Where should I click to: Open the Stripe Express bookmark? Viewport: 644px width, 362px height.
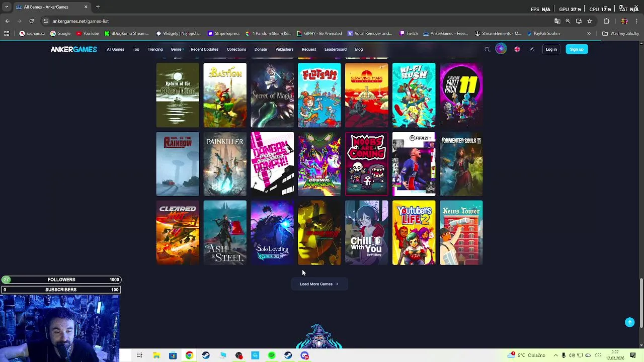tap(223, 34)
